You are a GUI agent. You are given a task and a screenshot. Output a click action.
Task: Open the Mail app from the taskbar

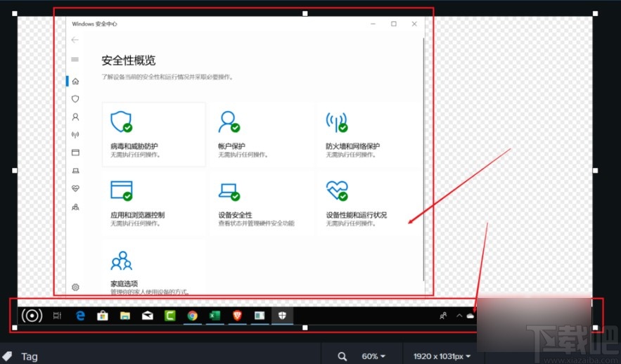point(148,316)
